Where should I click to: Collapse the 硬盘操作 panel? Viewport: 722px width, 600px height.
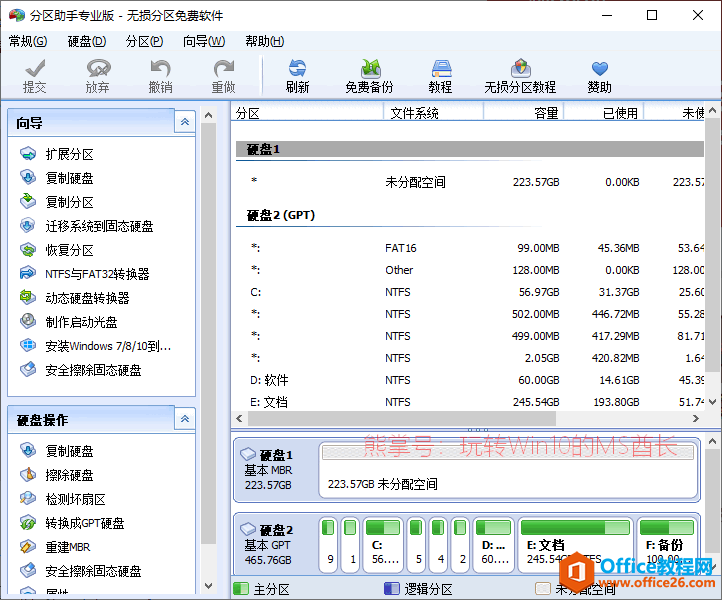pos(184,419)
